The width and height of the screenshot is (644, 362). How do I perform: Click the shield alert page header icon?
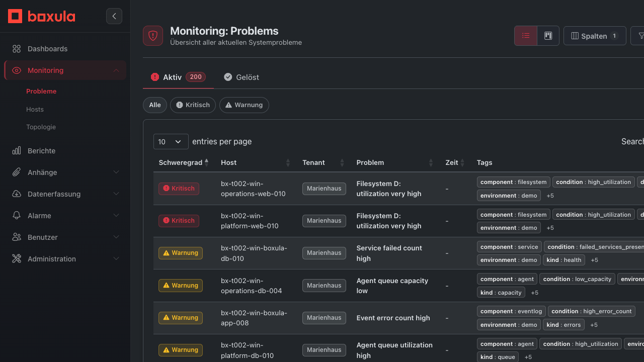click(x=153, y=36)
